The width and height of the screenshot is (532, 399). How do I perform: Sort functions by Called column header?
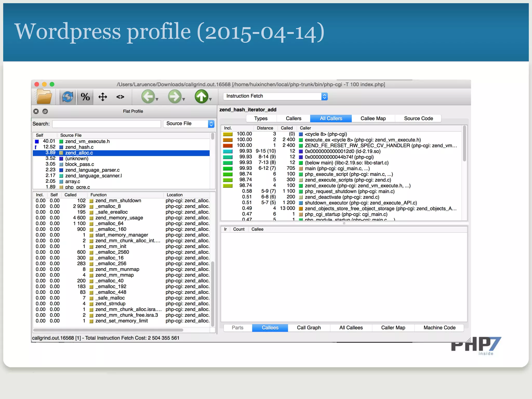point(74,195)
